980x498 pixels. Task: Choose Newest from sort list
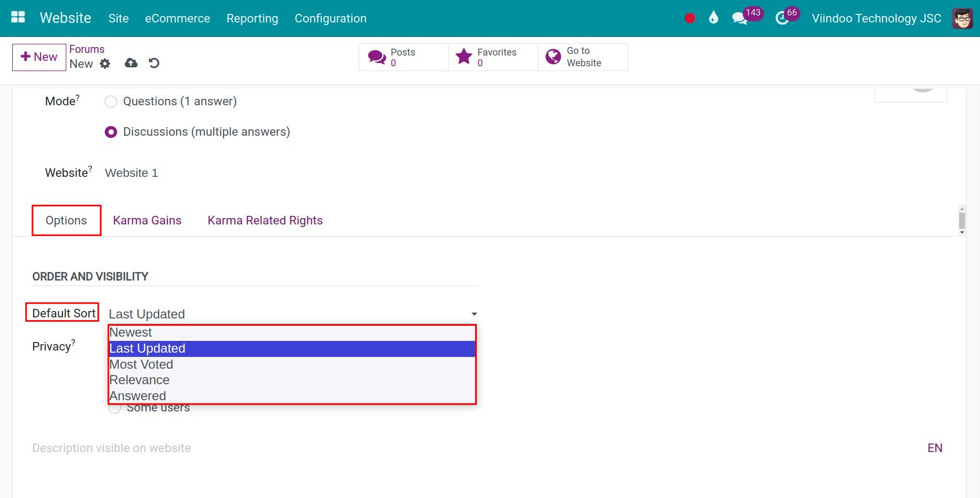[x=292, y=333]
